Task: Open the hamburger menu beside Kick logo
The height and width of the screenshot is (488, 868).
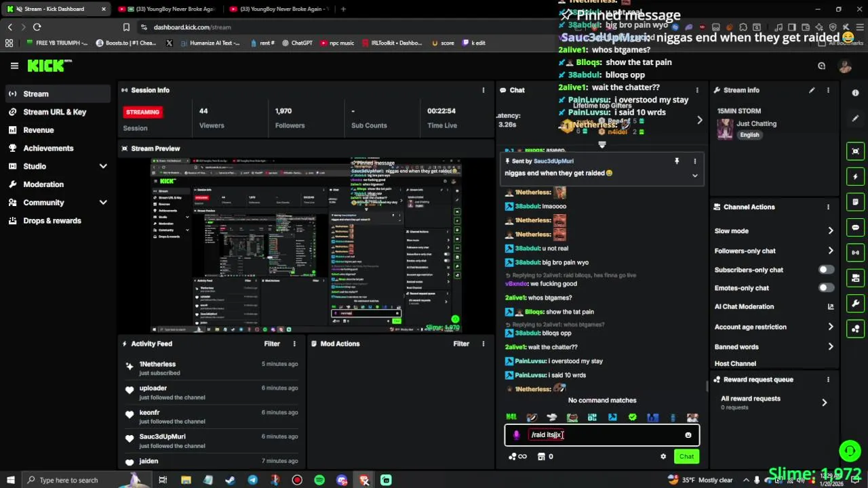Action: click(x=14, y=66)
